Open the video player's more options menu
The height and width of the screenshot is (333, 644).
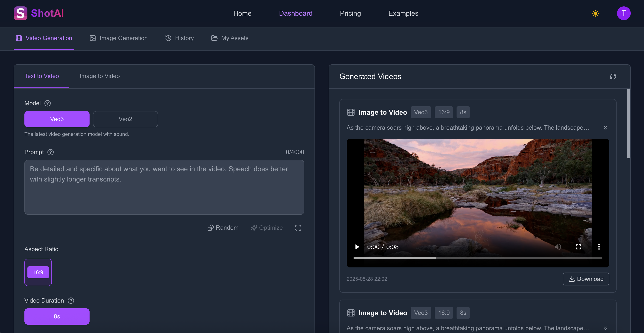(x=599, y=247)
